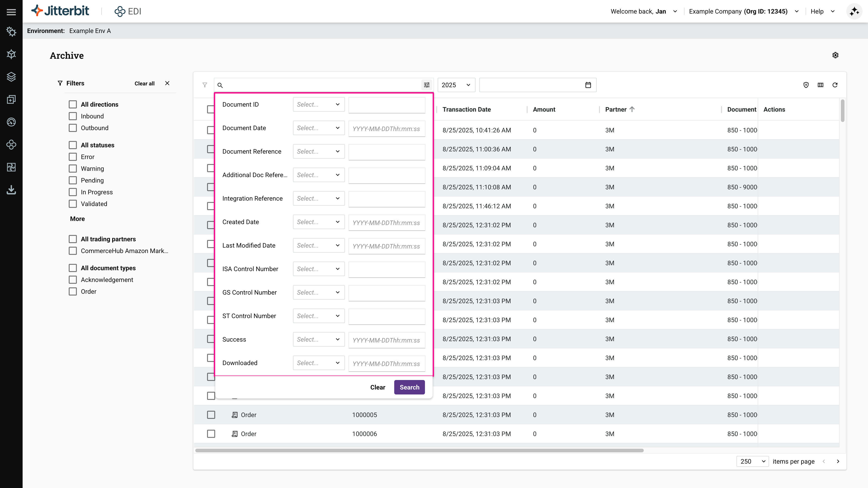
Task: Click the refresh icon above the table
Action: pos(835,85)
